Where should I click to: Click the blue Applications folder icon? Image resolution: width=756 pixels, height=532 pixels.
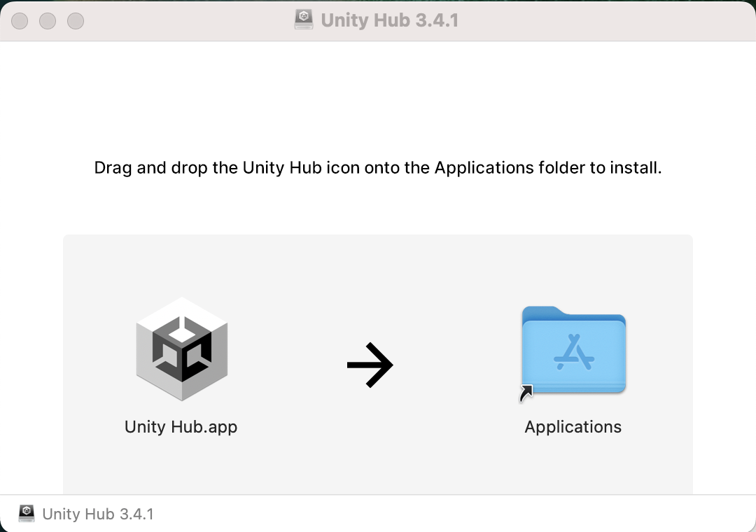coord(573,350)
